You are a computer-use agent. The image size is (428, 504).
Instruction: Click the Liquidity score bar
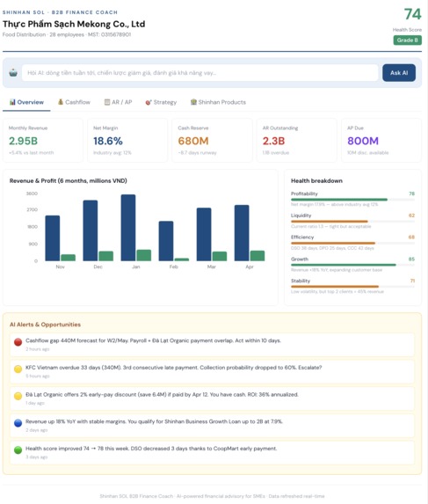(352, 222)
